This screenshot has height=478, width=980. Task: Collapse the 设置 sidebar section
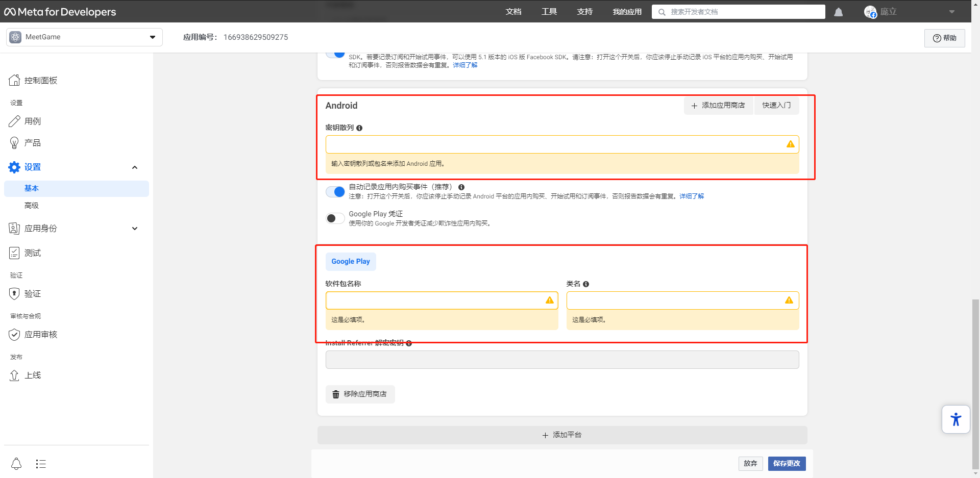click(x=135, y=167)
